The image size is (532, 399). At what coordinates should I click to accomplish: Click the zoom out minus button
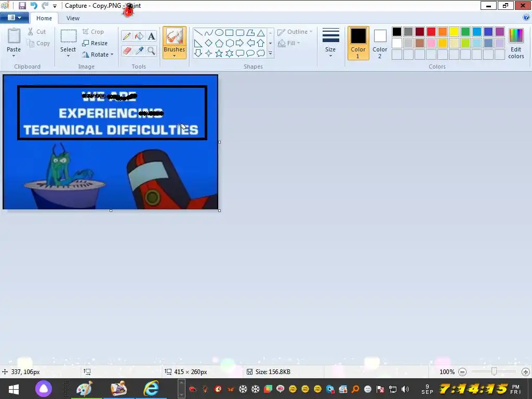point(462,372)
